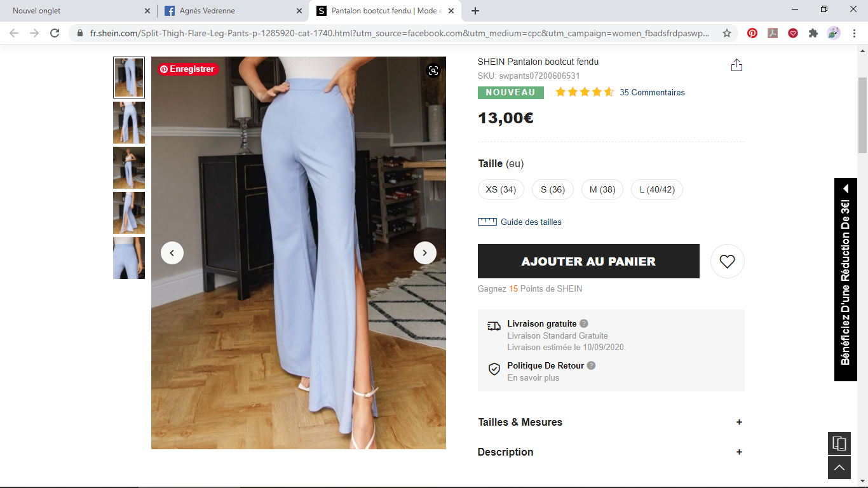The height and width of the screenshot is (488, 868).
Task: Bookmark this page with star icon
Action: pyautogui.click(x=727, y=33)
